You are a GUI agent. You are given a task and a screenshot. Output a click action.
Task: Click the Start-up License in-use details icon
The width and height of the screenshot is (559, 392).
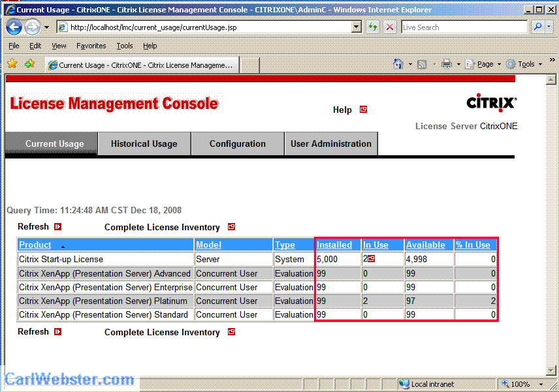(x=371, y=259)
